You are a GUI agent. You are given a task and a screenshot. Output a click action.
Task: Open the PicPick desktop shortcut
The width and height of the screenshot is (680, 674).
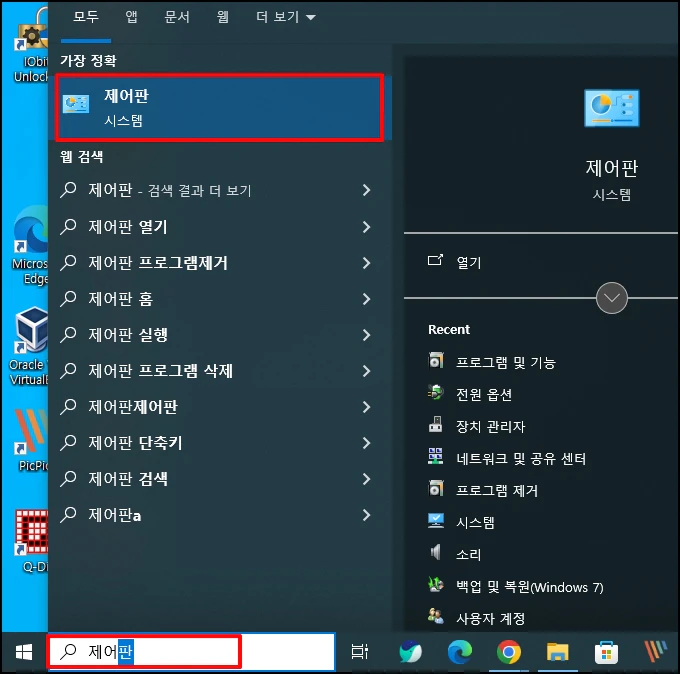click(32, 440)
